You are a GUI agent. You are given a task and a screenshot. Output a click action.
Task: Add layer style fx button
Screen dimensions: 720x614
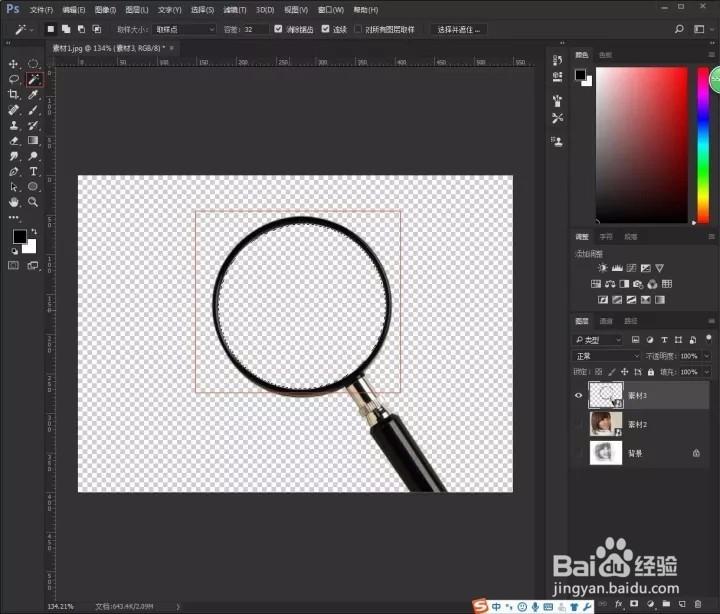619,603
